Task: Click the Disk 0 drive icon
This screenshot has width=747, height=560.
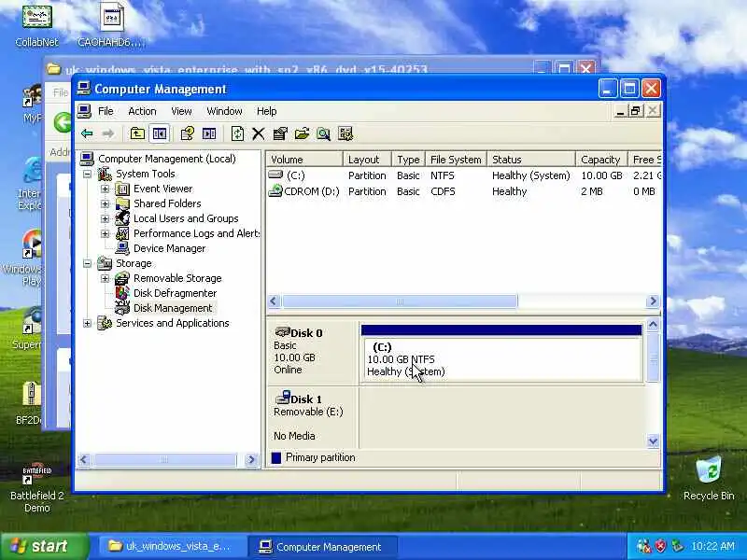Action: point(283,331)
